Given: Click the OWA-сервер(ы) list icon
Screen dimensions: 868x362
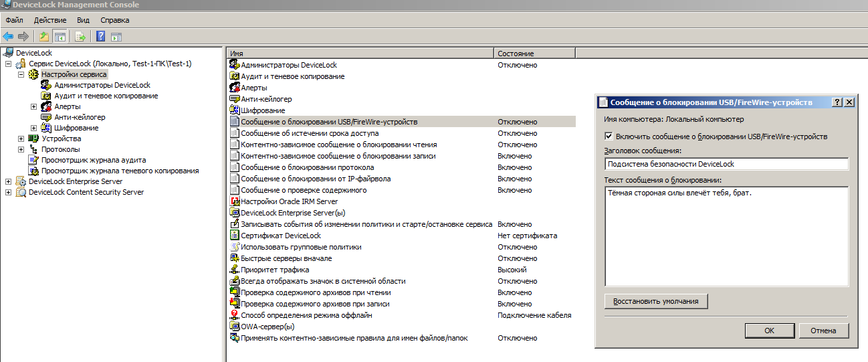Looking at the screenshot, I should (235, 327).
